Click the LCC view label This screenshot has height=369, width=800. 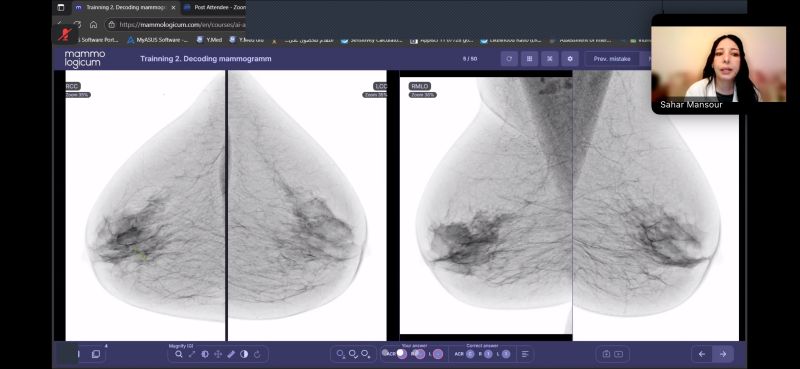coord(380,86)
